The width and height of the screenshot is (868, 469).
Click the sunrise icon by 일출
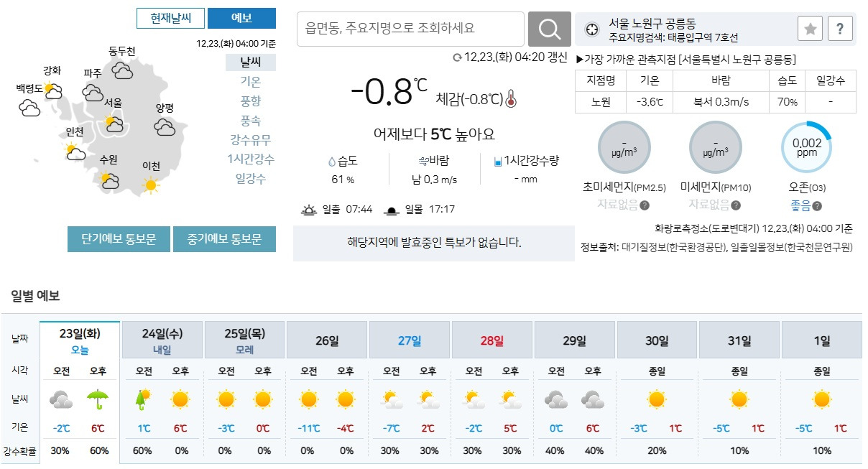[x=309, y=210]
